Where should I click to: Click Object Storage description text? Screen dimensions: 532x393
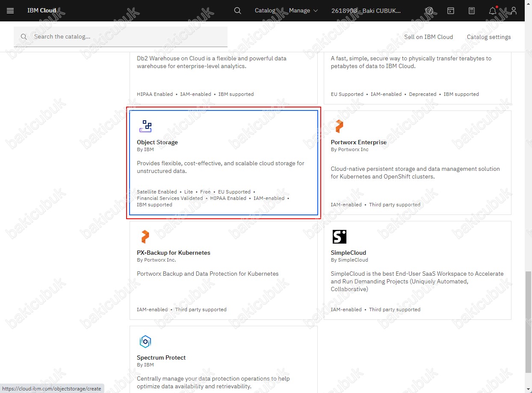coord(221,167)
